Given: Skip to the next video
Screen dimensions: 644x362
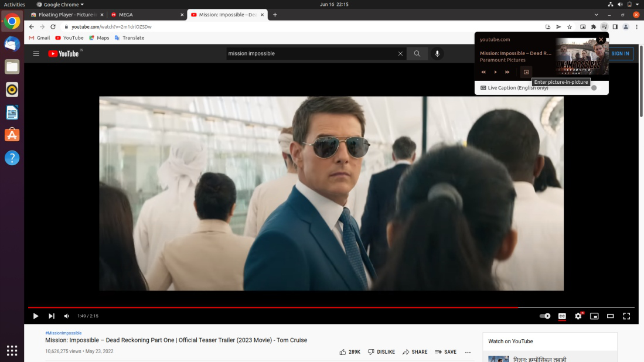Looking at the screenshot, I should tap(52, 316).
